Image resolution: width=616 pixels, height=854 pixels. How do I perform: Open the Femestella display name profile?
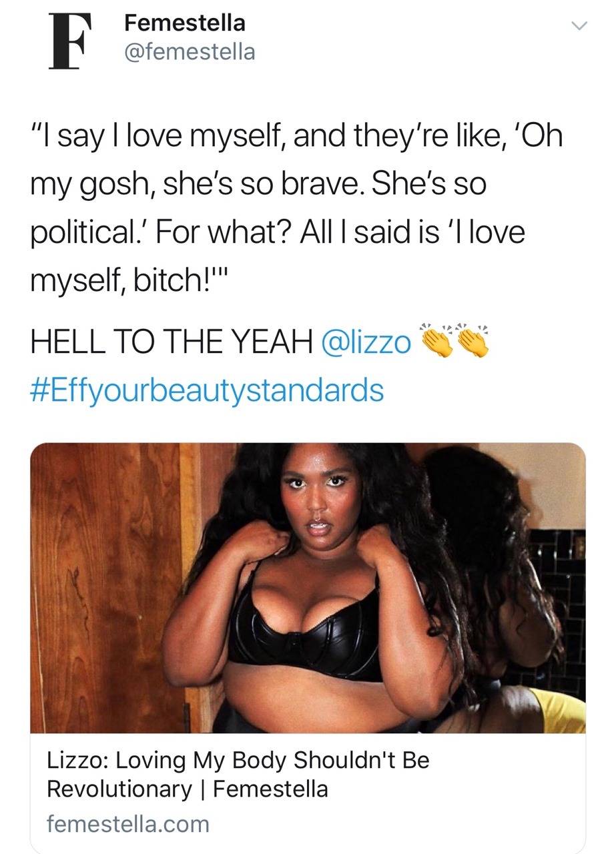[x=185, y=23]
